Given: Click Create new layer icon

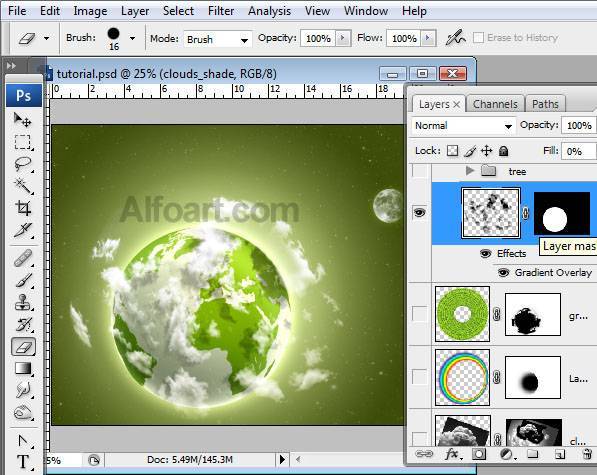Looking at the screenshot, I should (x=559, y=454).
